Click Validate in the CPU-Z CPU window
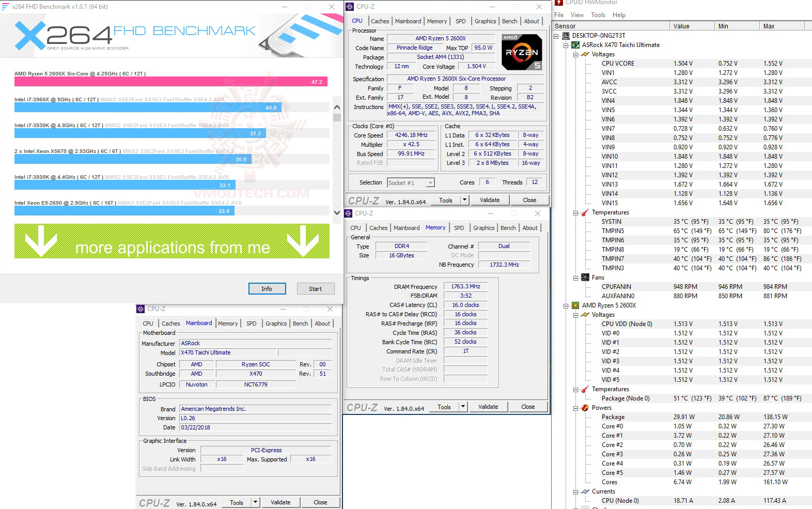Viewport: 812px width, 509px height. (490, 200)
